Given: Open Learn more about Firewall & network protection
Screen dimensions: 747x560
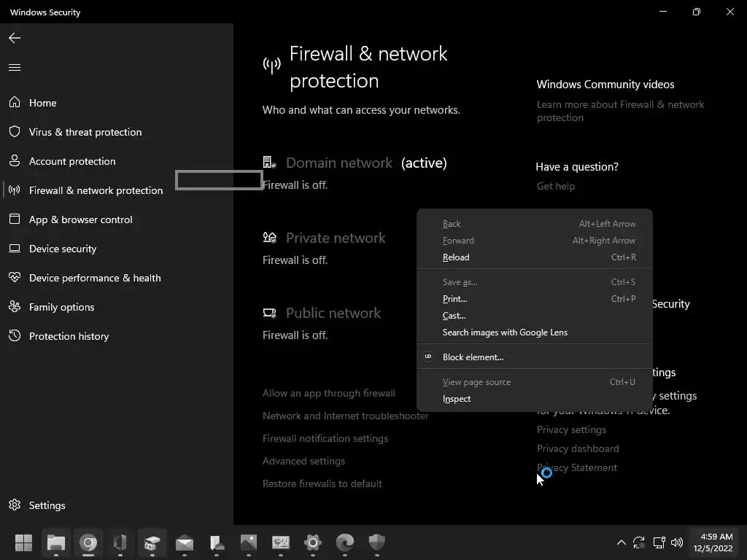Looking at the screenshot, I should click(620, 111).
